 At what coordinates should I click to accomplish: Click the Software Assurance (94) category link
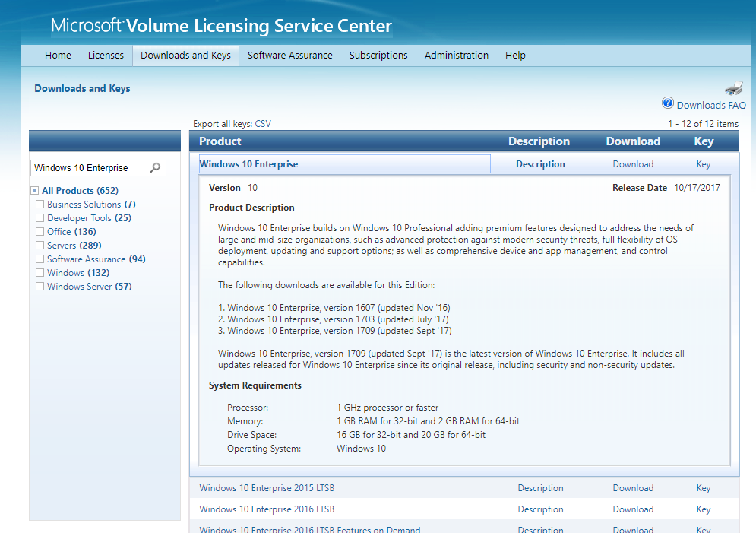[x=96, y=259]
